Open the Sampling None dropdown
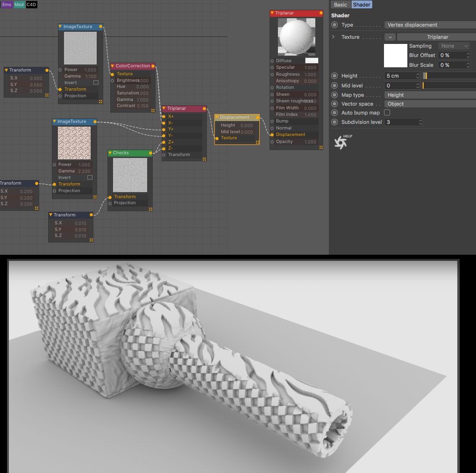 pyautogui.click(x=454, y=46)
